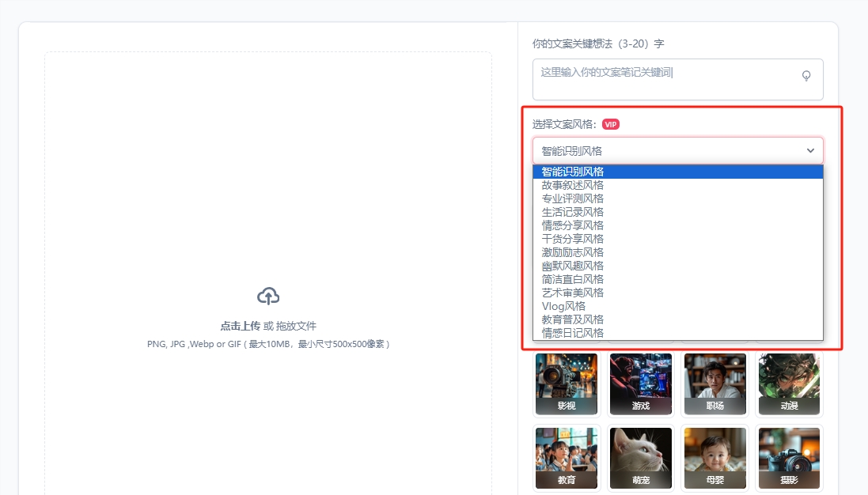Select the 干货分享风格 option
The height and width of the screenshot is (495, 868).
(x=573, y=239)
